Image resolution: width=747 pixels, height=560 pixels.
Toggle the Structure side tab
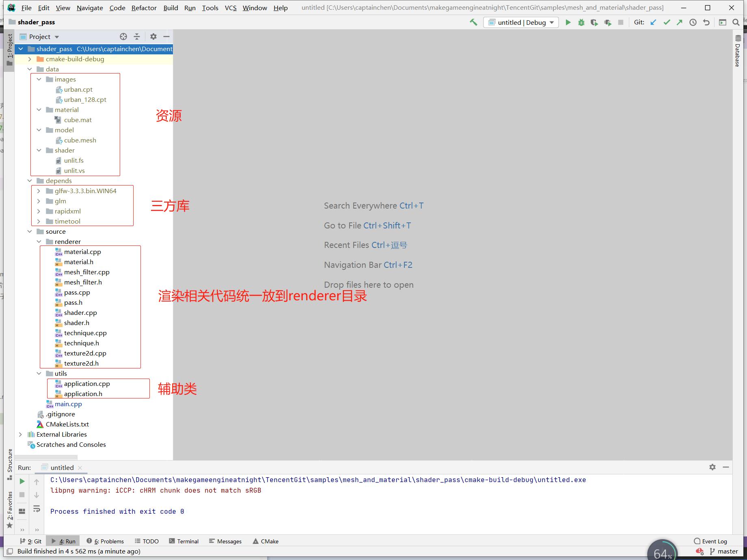click(10, 464)
